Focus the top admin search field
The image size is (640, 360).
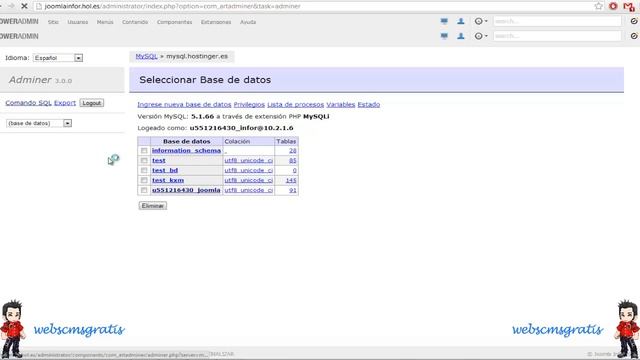[x=557, y=21]
